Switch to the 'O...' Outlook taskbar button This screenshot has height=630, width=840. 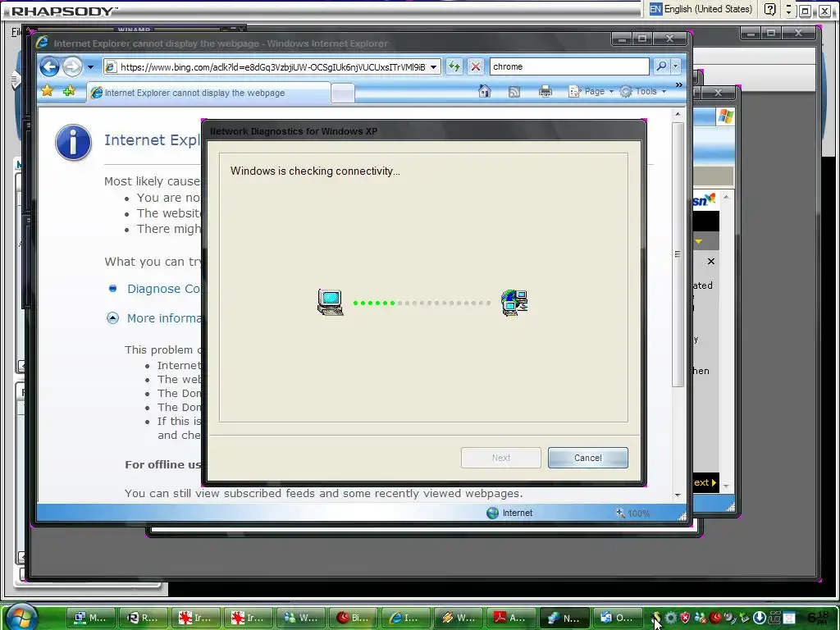point(616,618)
